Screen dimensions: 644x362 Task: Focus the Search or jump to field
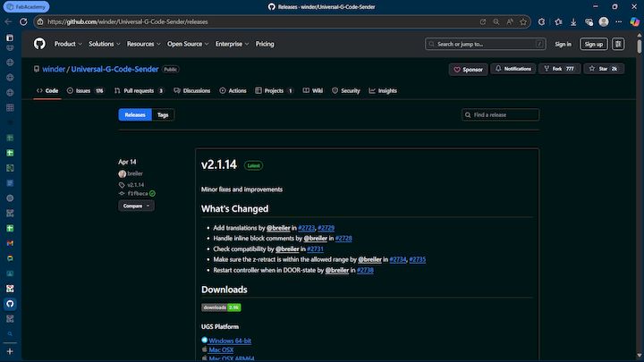[485, 44]
